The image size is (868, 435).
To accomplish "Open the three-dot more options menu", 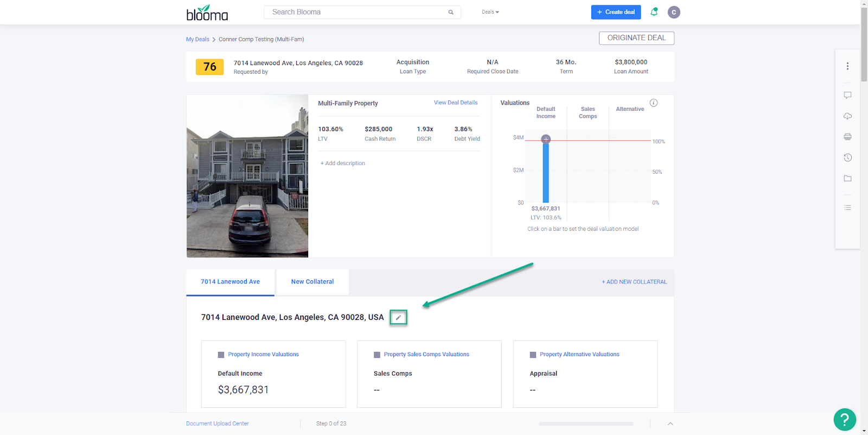I will click(x=847, y=66).
